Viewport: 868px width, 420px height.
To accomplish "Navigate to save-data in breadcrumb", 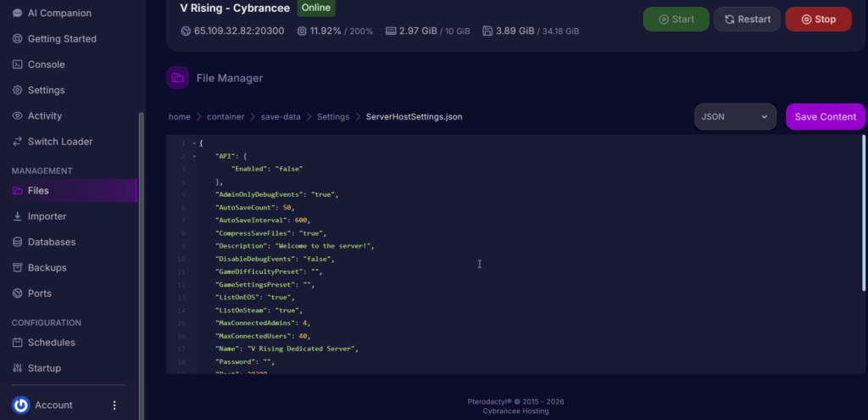I will [x=281, y=117].
